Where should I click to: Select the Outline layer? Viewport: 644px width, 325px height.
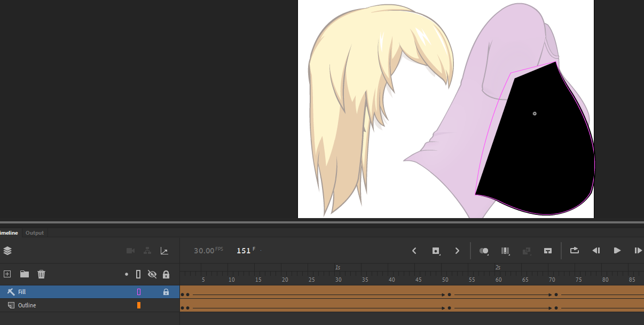click(27, 305)
